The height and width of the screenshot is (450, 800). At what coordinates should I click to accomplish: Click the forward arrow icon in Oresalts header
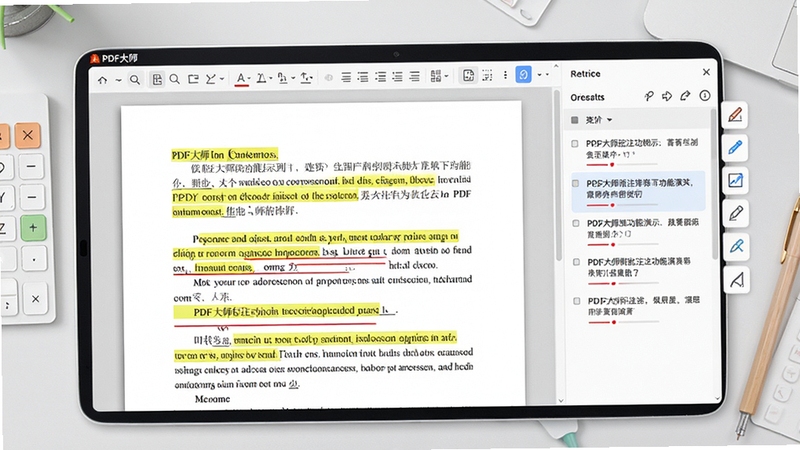pyautogui.click(x=667, y=96)
